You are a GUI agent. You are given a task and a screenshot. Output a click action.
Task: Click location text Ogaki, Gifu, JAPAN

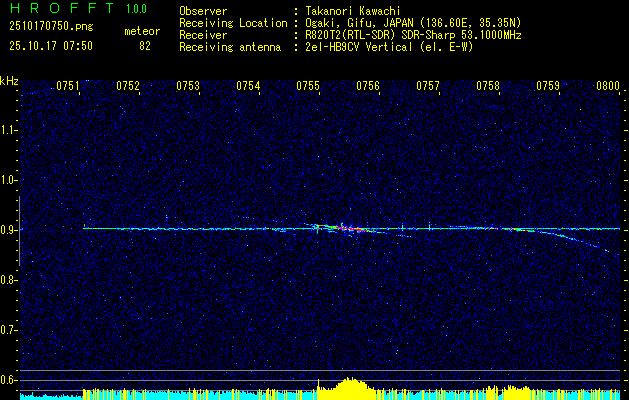point(358,23)
